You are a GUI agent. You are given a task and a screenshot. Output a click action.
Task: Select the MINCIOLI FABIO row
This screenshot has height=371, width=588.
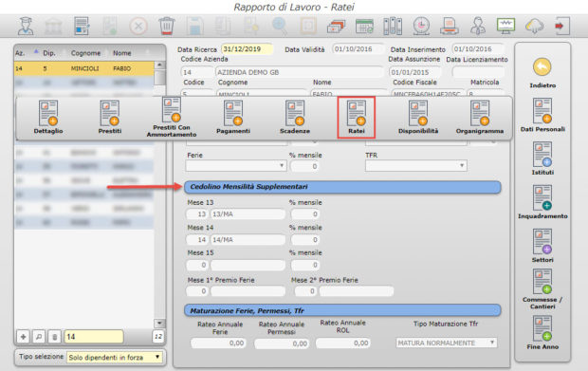pos(84,68)
